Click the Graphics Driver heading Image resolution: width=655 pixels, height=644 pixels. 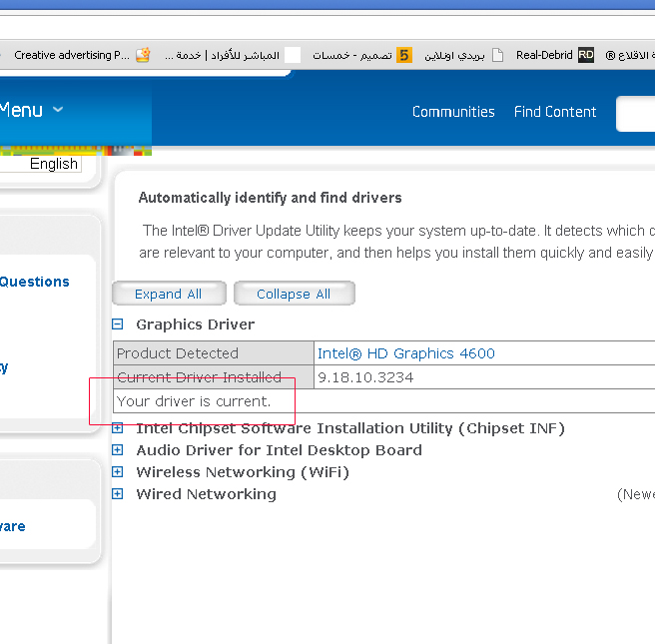click(195, 324)
